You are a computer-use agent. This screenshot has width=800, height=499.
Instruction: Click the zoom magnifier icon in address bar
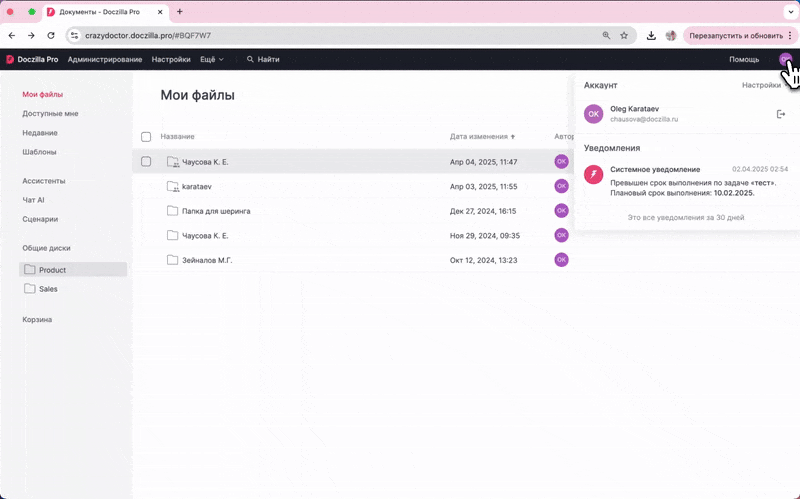(x=606, y=35)
